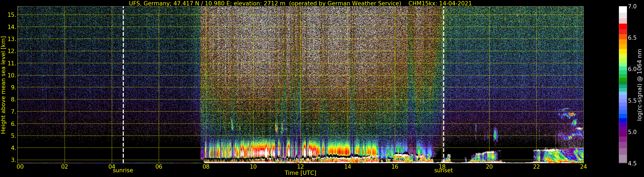Viewport: 644px width, 177px height.
Task: Click the sunrise label below the time axis
Action: (x=123, y=171)
